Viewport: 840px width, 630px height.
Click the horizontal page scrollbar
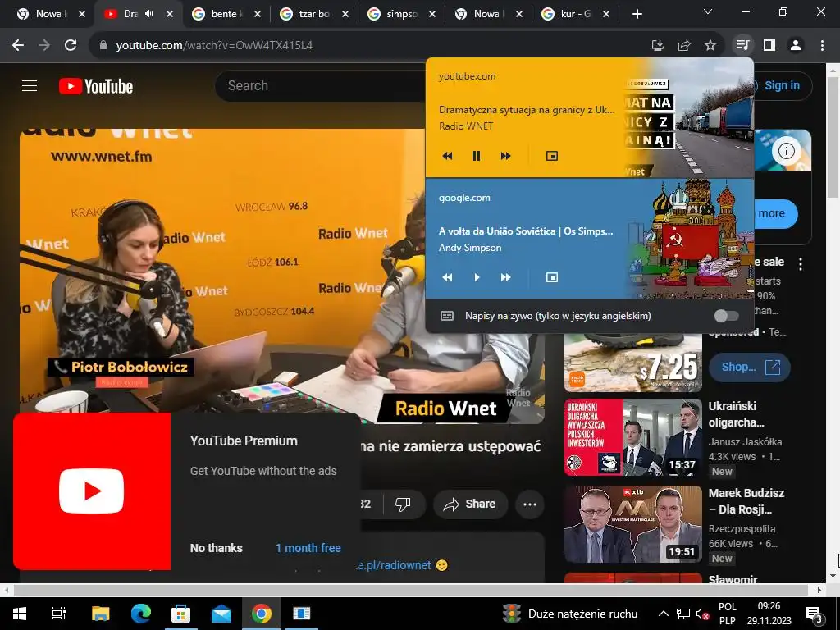(x=411, y=590)
